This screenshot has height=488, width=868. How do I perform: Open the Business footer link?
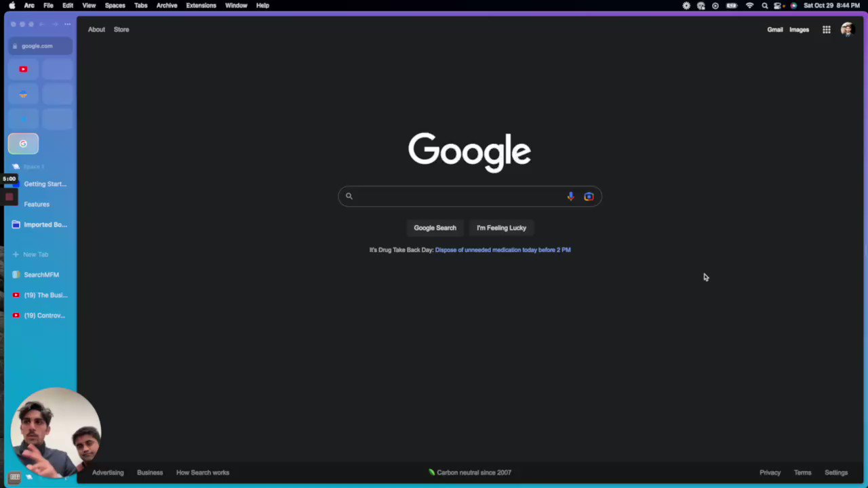[150, 472]
